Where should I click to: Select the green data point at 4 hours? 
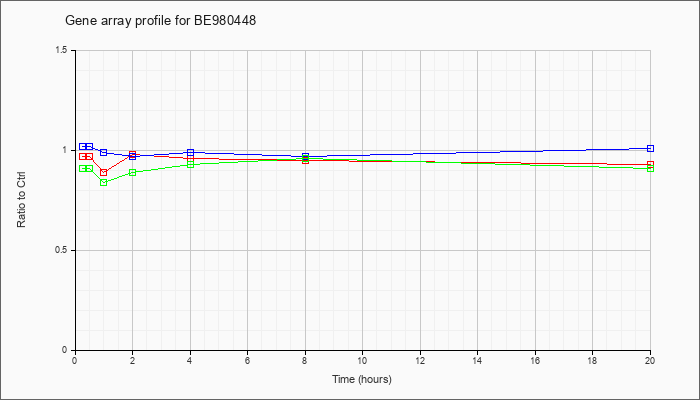[x=191, y=164]
